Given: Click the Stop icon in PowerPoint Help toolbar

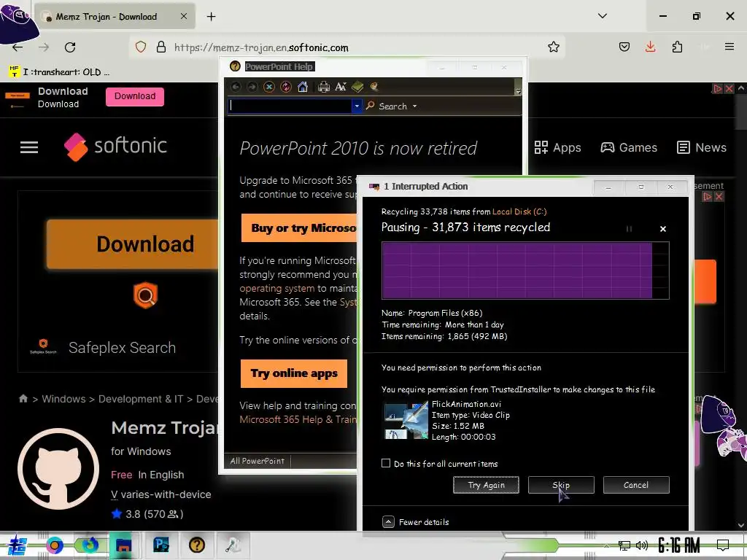Looking at the screenshot, I should [269, 87].
